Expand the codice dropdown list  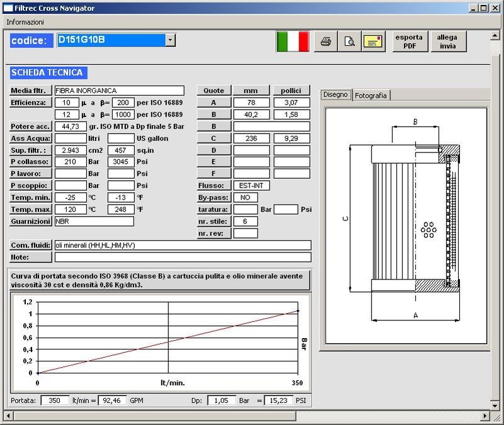(x=170, y=40)
